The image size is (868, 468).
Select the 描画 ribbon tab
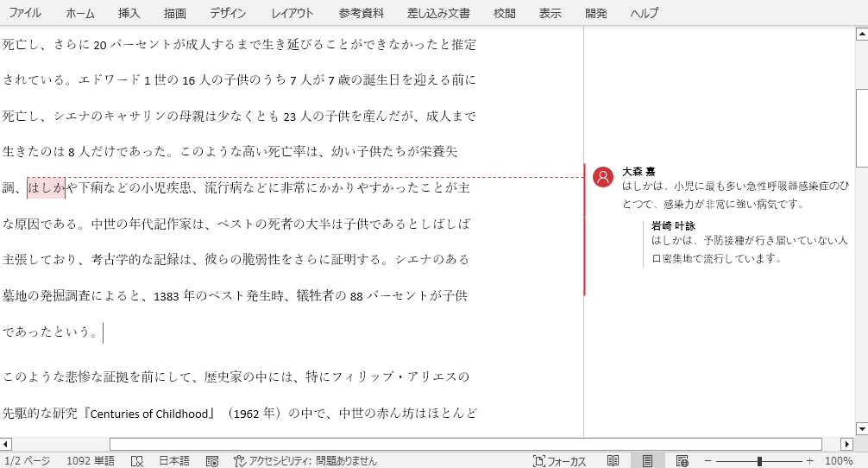click(175, 13)
